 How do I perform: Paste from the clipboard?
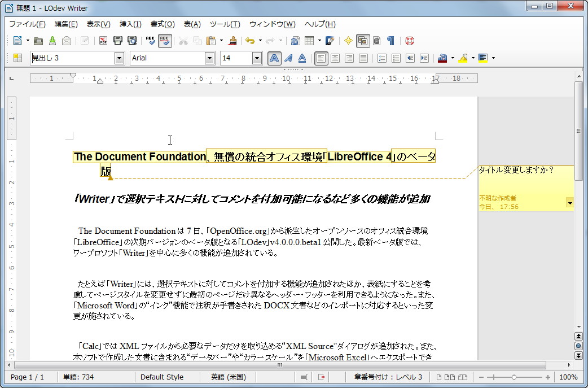click(x=211, y=41)
